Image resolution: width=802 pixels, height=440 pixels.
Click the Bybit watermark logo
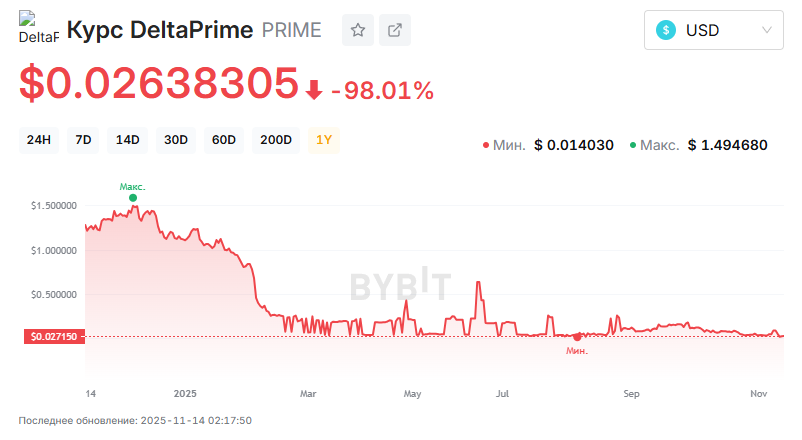[x=400, y=286]
